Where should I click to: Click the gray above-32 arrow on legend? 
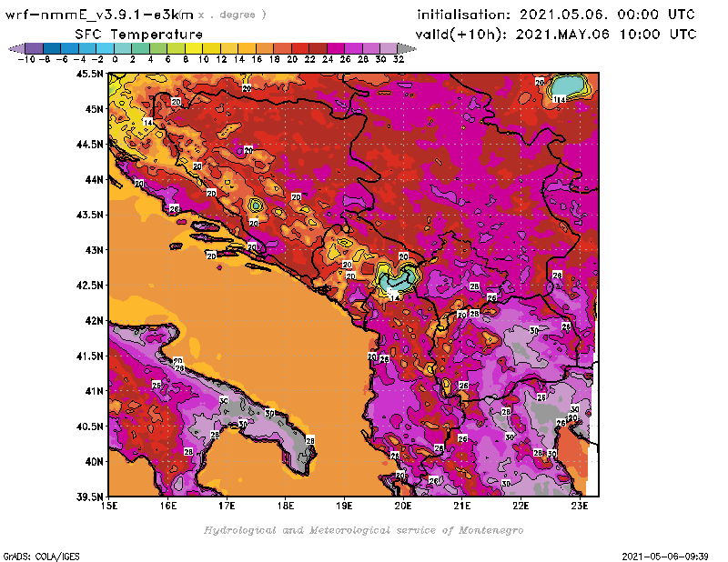click(407, 48)
